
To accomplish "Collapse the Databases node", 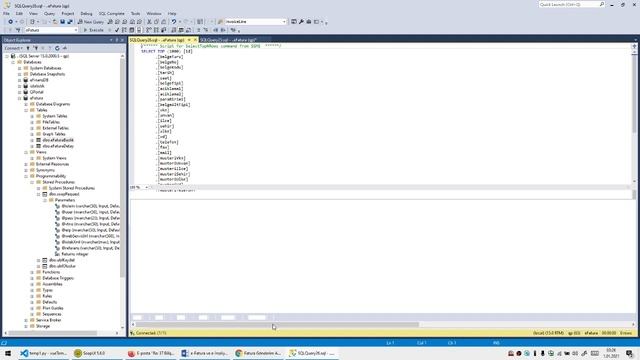I will click(13, 62).
